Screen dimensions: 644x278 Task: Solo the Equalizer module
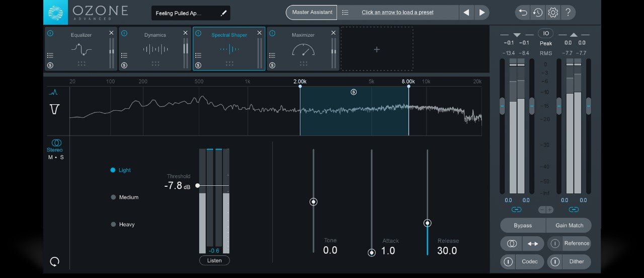coord(50,65)
